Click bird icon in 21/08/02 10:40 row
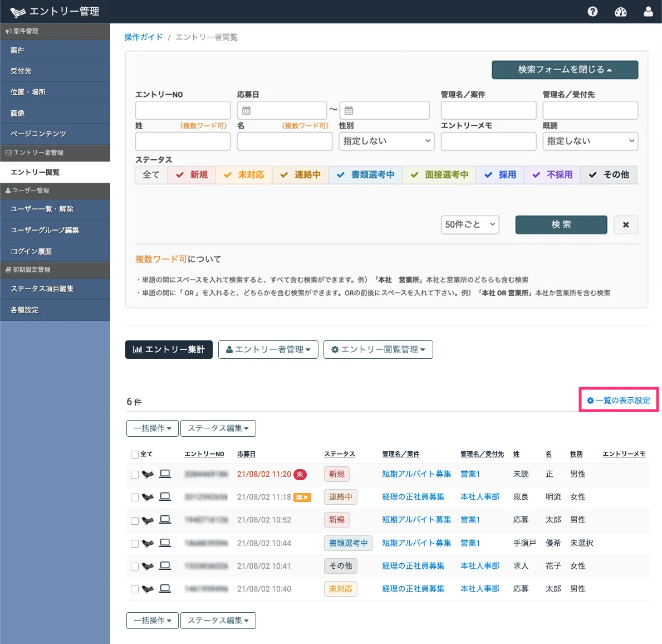Screen dimensions: 662x644 [x=148, y=589]
